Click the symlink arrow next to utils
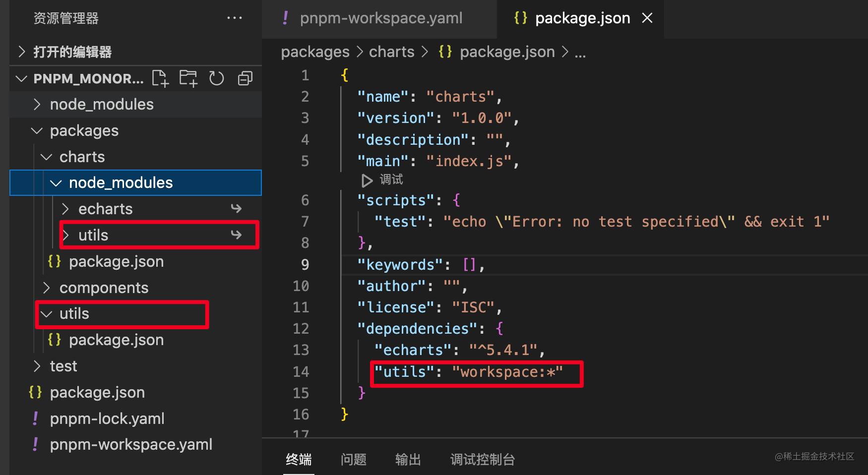This screenshot has width=868, height=475. 237,235
